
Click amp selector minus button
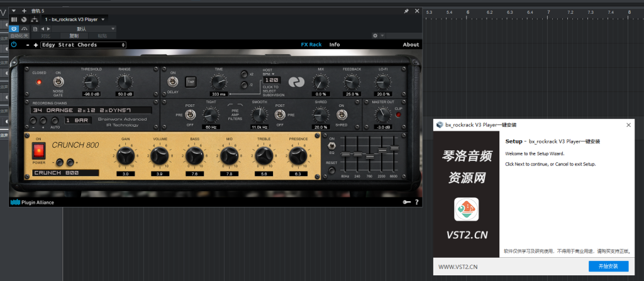(x=60, y=162)
